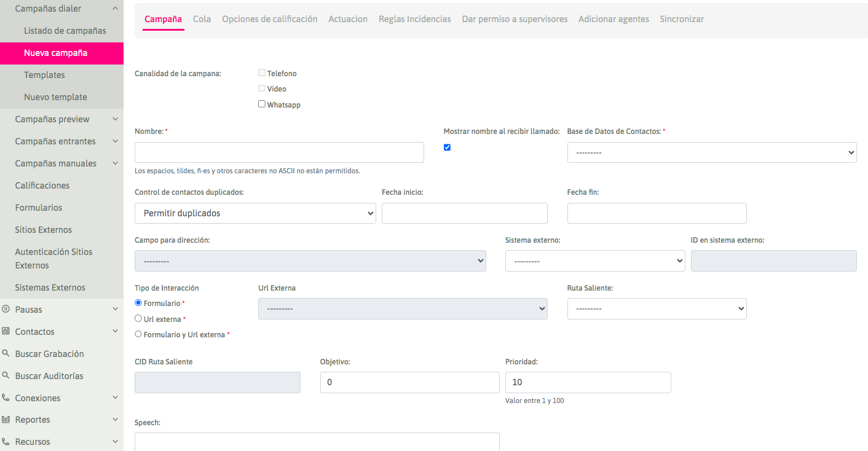
Task: Click the phone icon beside Recursos
Action: (6, 442)
